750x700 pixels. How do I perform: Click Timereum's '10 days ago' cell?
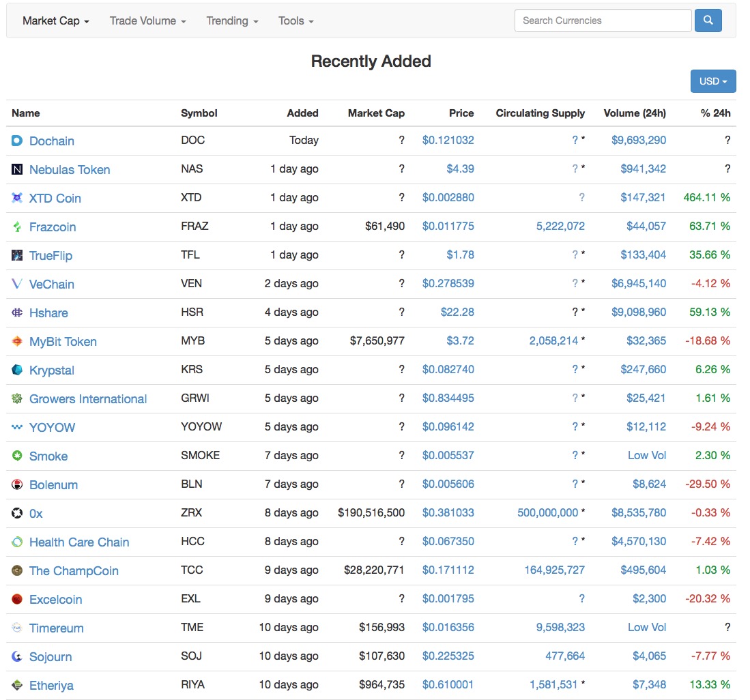(x=289, y=627)
